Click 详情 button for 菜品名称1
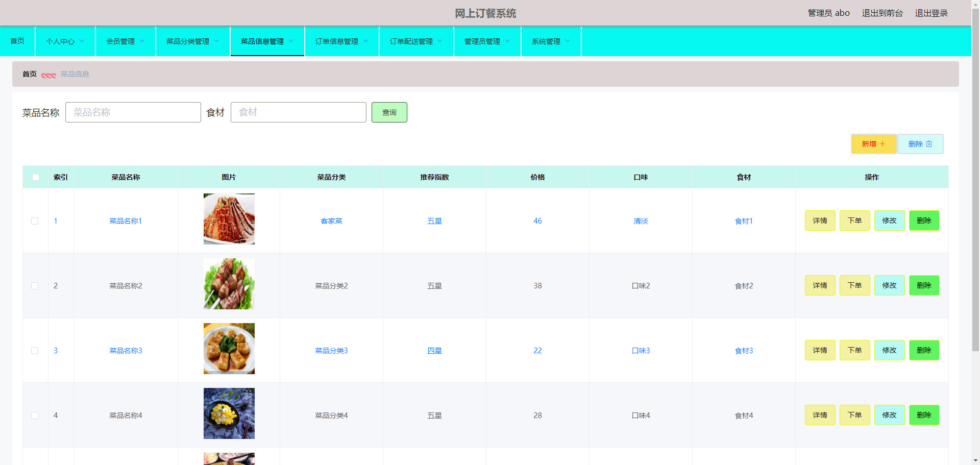The image size is (980, 465). [x=820, y=221]
